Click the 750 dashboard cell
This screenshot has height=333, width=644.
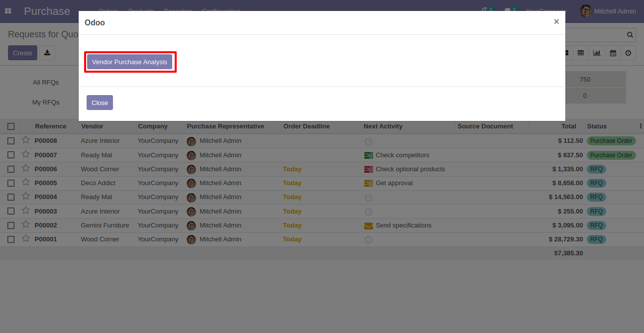coord(585,79)
